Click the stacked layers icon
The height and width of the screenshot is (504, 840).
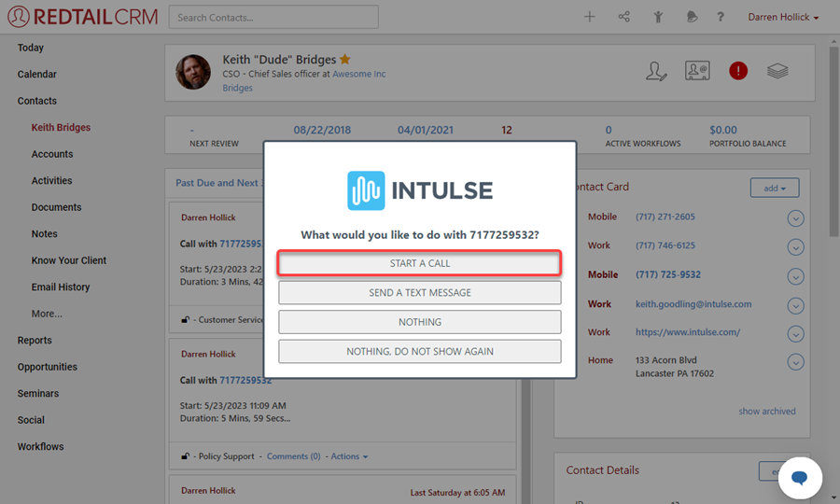pyautogui.click(x=777, y=71)
